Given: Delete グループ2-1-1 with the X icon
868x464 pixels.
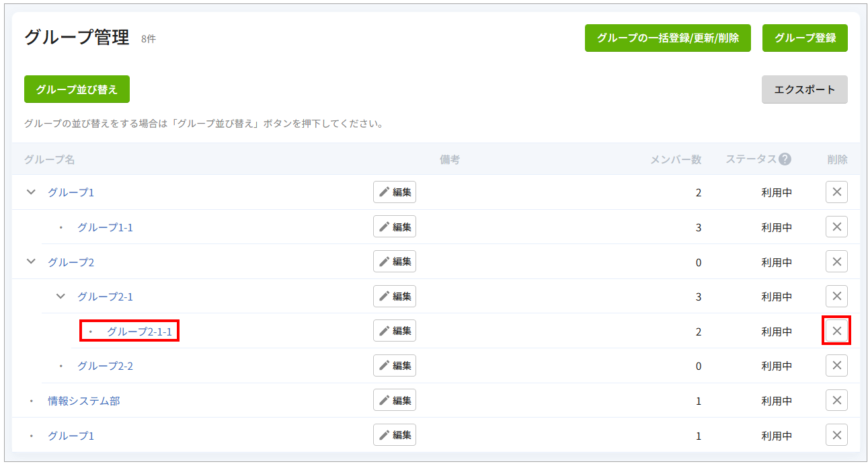Looking at the screenshot, I should tap(836, 331).
